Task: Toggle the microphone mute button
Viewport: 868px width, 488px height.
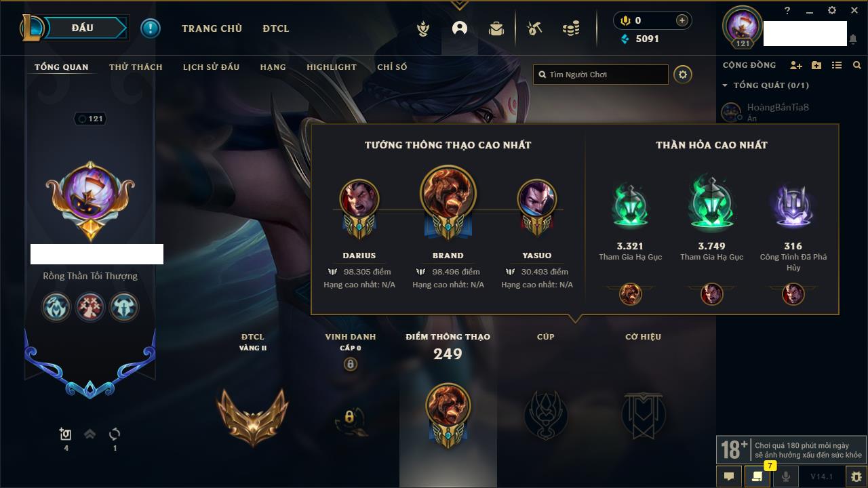Action: 785,476
